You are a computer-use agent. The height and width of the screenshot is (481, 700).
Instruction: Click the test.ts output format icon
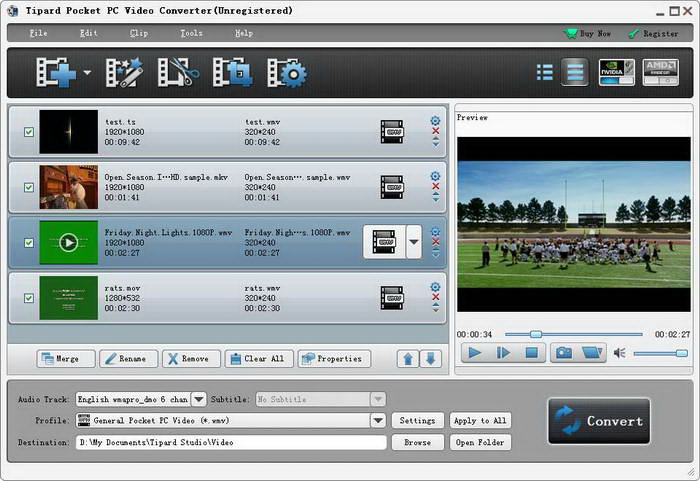pos(392,132)
